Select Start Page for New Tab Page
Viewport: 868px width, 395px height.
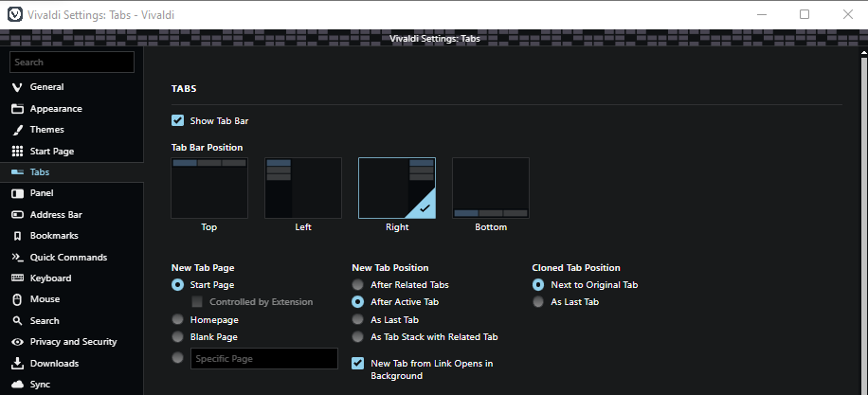point(178,285)
